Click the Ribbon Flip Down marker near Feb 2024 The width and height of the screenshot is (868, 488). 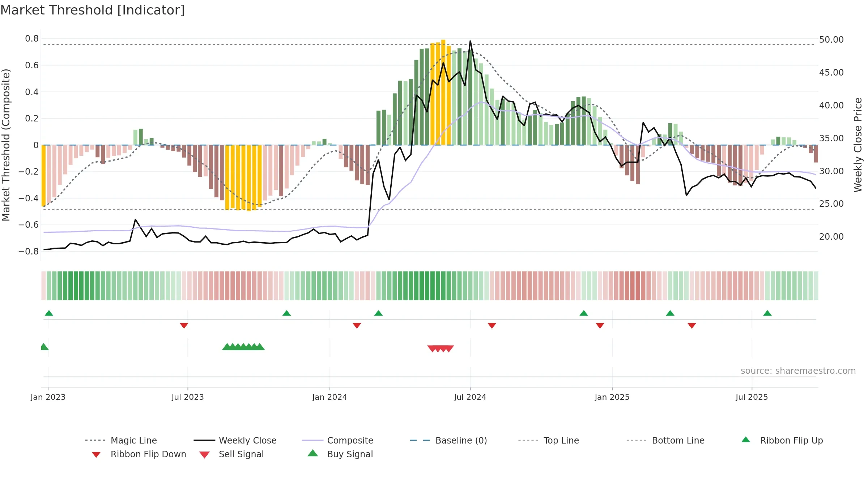tap(357, 326)
